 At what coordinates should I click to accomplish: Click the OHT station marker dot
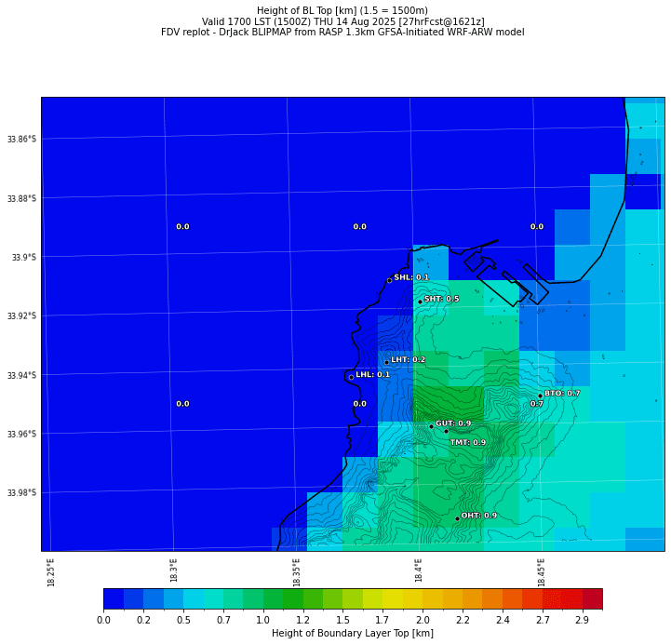457,518
